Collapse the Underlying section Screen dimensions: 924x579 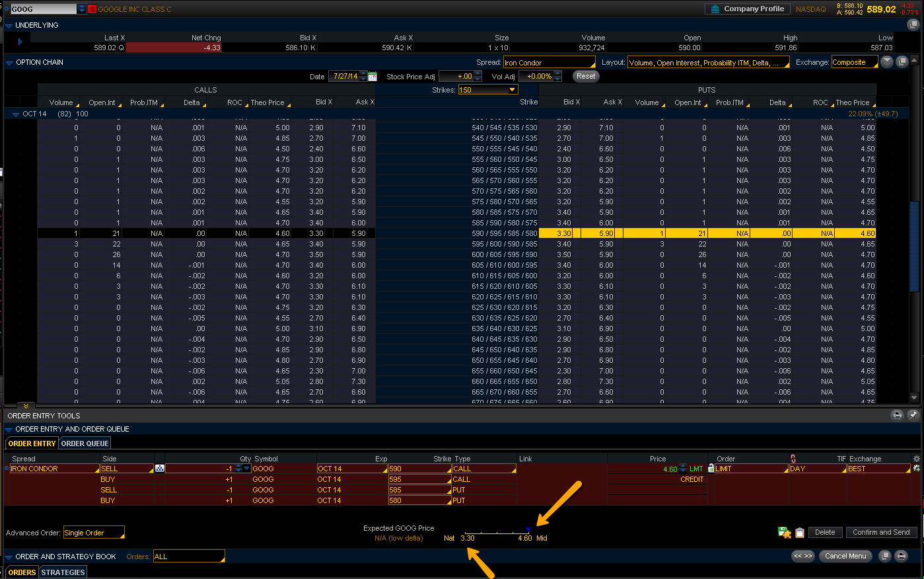coord(9,26)
